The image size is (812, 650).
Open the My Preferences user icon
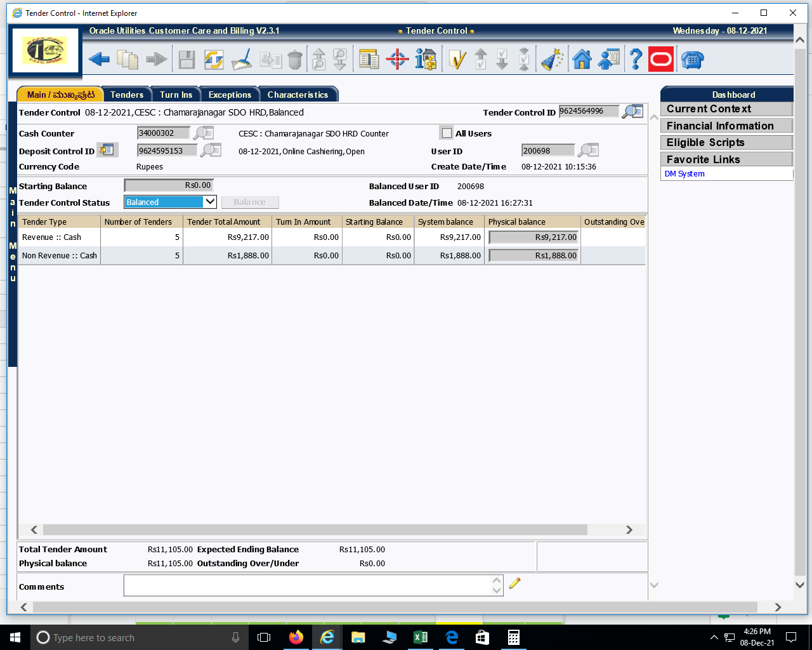[609, 60]
